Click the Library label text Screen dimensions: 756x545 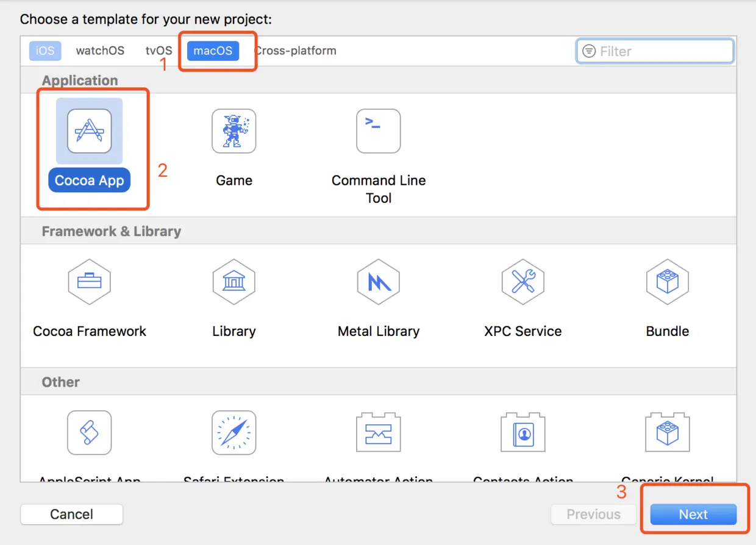click(234, 331)
